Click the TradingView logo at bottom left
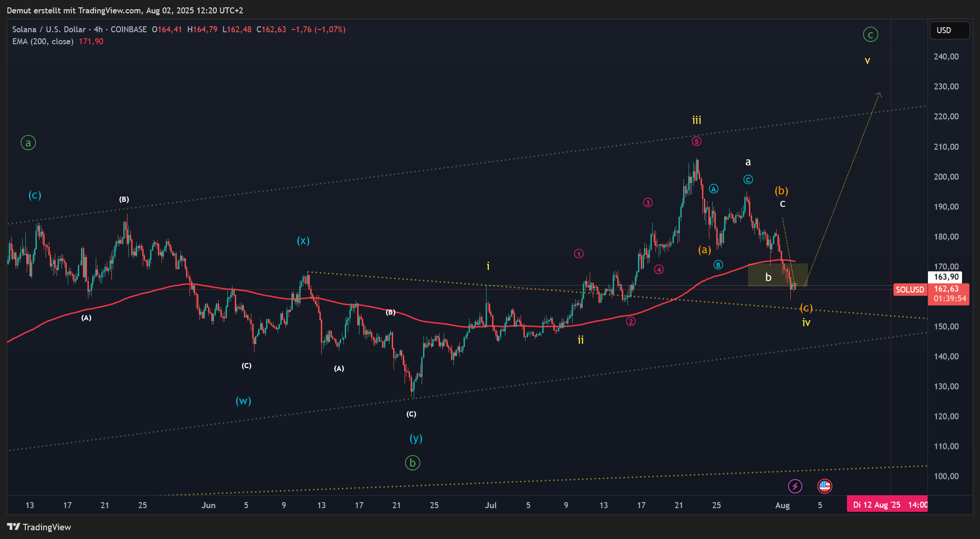Viewport: 980px width, 539px height. 39,527
